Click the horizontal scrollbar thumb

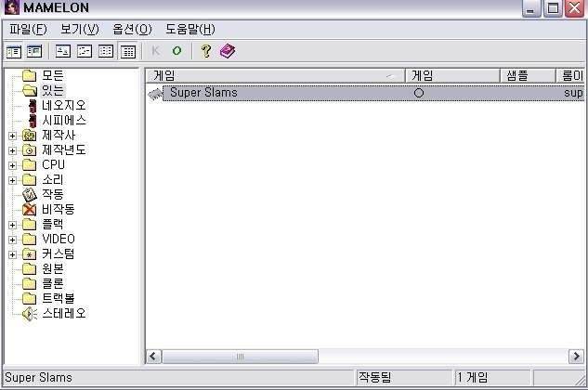tap(240, 357)
